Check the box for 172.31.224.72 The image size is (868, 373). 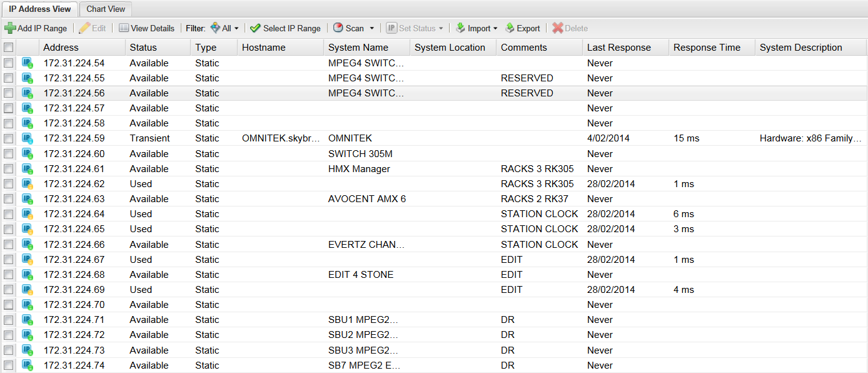(x=8, y=335)
